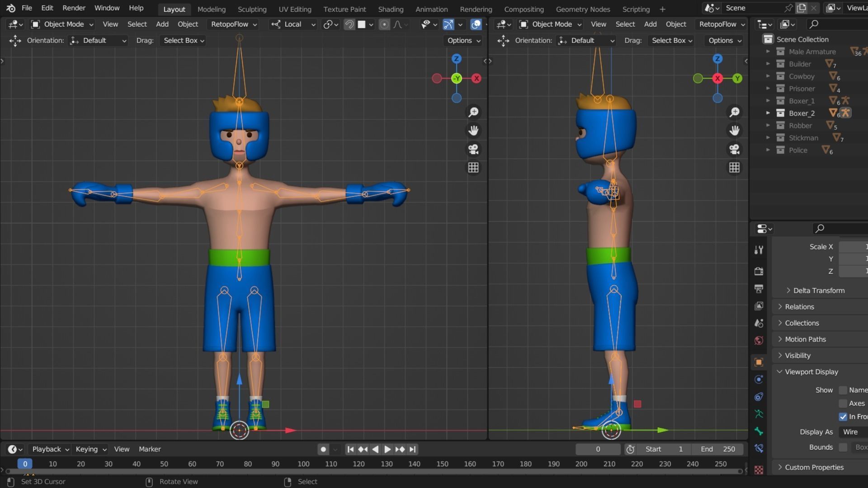
Task: Open the Local transform orientation dropdown
Action: coord(293,24)
